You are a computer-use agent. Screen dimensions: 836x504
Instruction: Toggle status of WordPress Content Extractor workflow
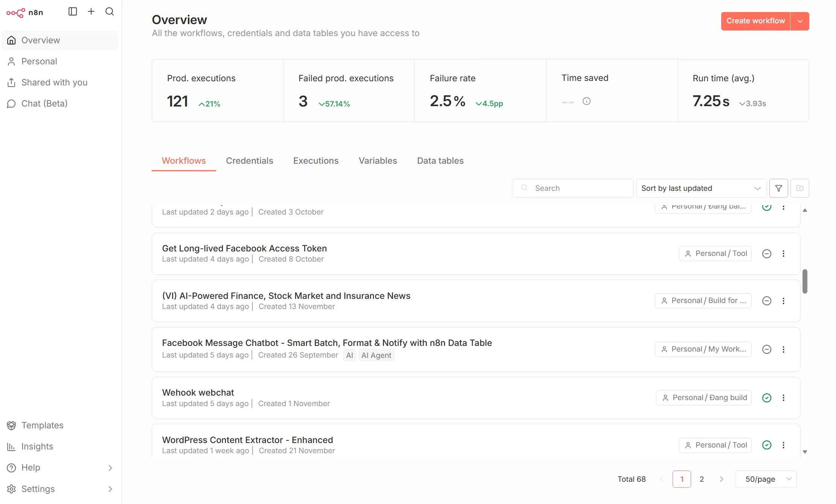[767, 445]
